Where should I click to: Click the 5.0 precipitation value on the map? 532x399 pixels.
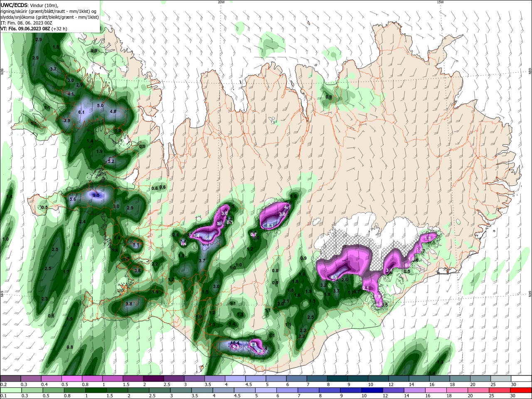tap(100, 106)
